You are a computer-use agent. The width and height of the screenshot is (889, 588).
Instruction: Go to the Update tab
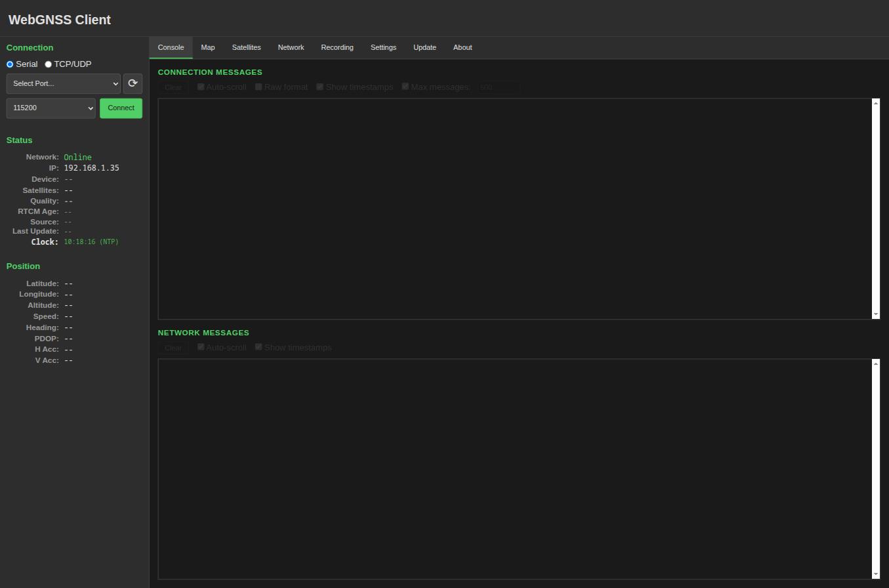pyautogui.click(x=424, y=48)
